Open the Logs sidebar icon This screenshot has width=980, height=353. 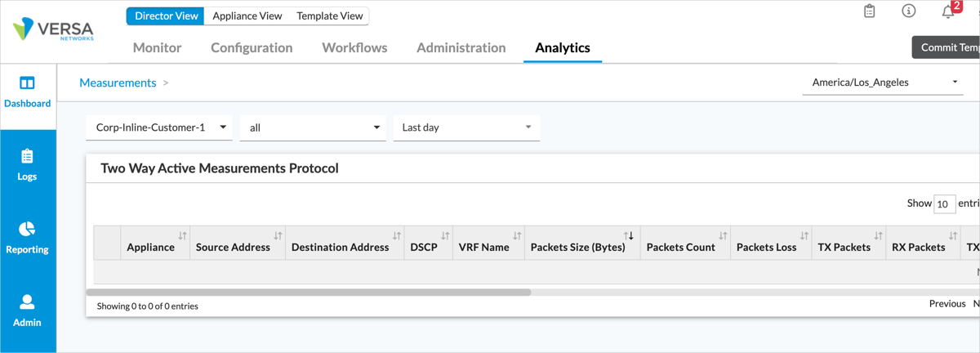click(27, 156)
